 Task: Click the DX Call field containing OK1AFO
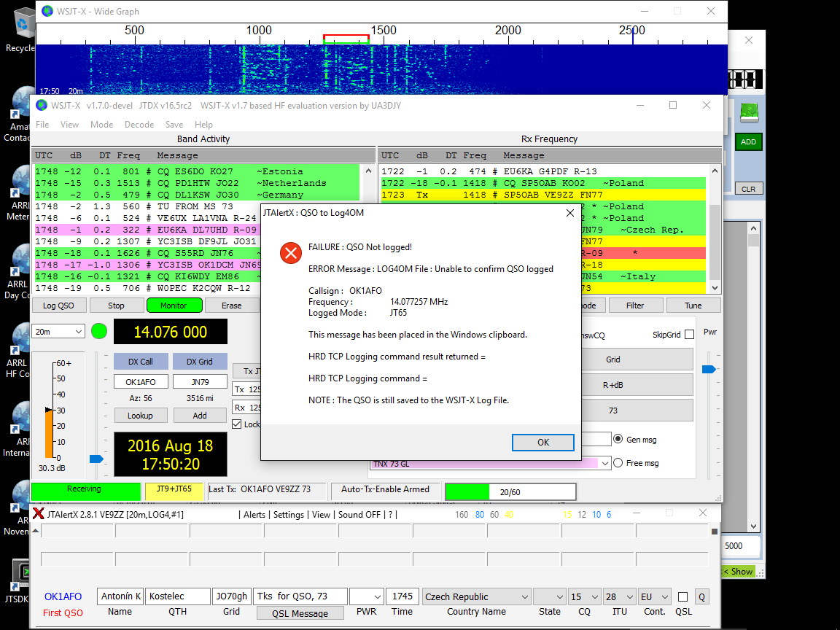140,382
